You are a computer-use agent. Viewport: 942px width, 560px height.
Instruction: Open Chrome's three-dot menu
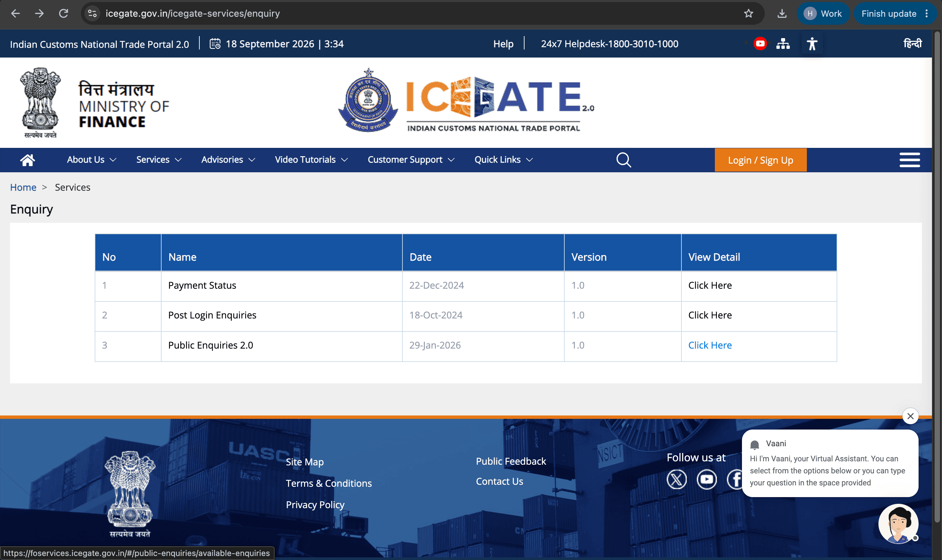pos(927,14)
